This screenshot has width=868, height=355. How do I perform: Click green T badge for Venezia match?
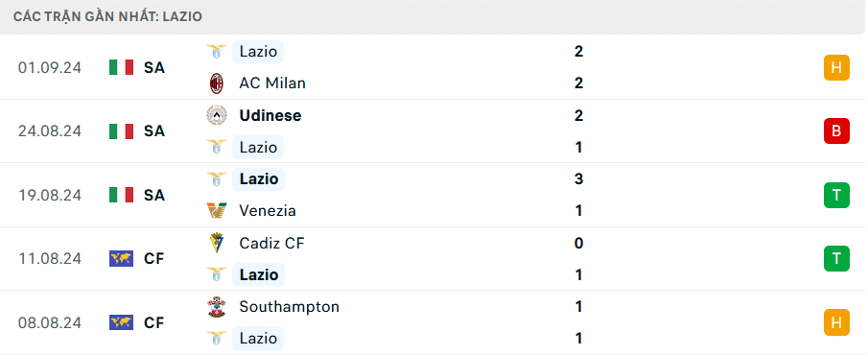coord(836,195)
